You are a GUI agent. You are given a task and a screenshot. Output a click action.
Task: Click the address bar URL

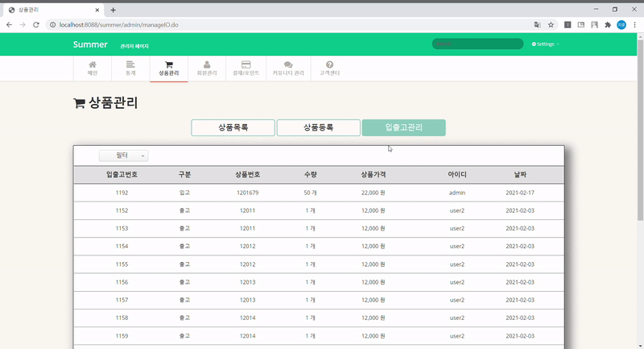pos(118,25)
